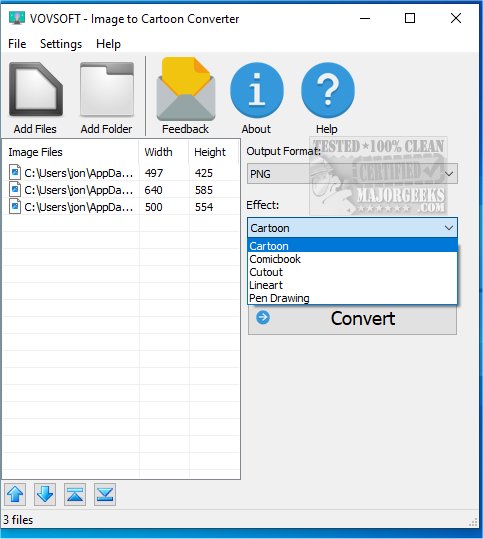Click the height value 425

pos(204,173)
